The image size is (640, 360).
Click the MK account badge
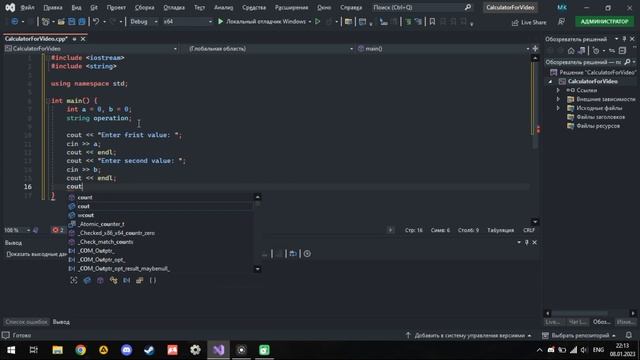(x=562, y=7)
